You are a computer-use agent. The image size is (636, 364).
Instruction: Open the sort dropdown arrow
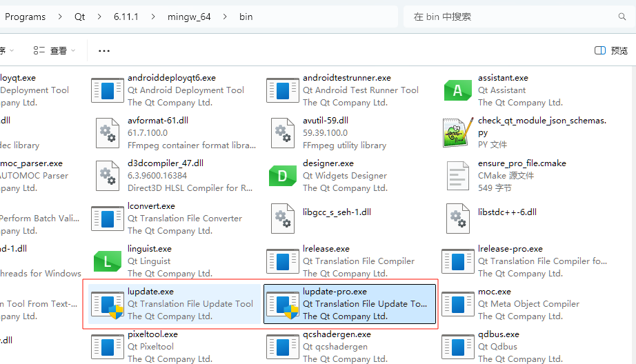pyautogui.click(x=12, y=50)
